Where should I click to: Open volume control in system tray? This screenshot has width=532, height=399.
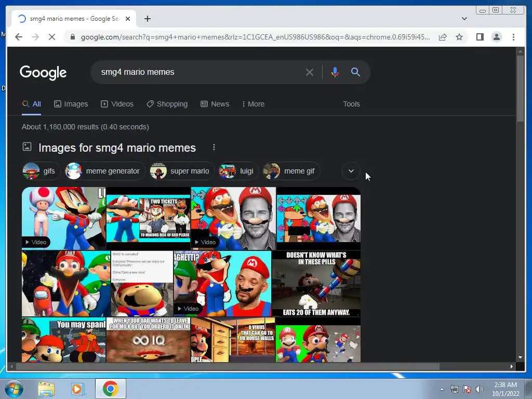(480, 389)
